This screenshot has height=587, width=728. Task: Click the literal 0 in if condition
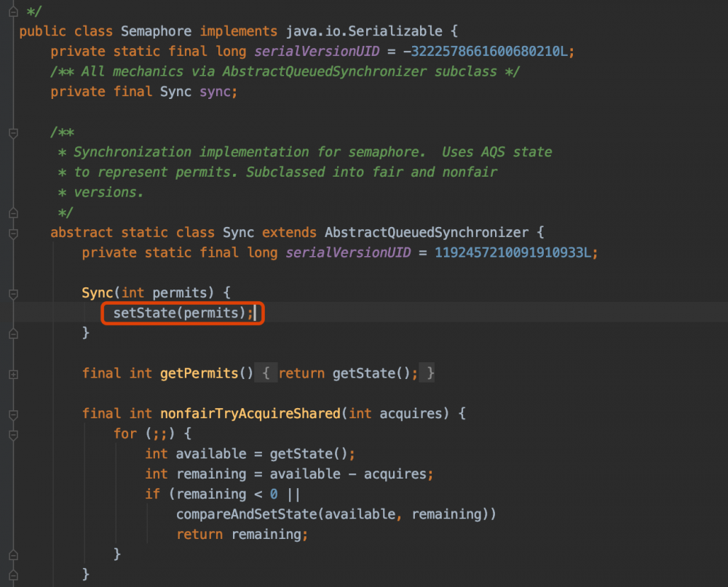click(274, 494)
